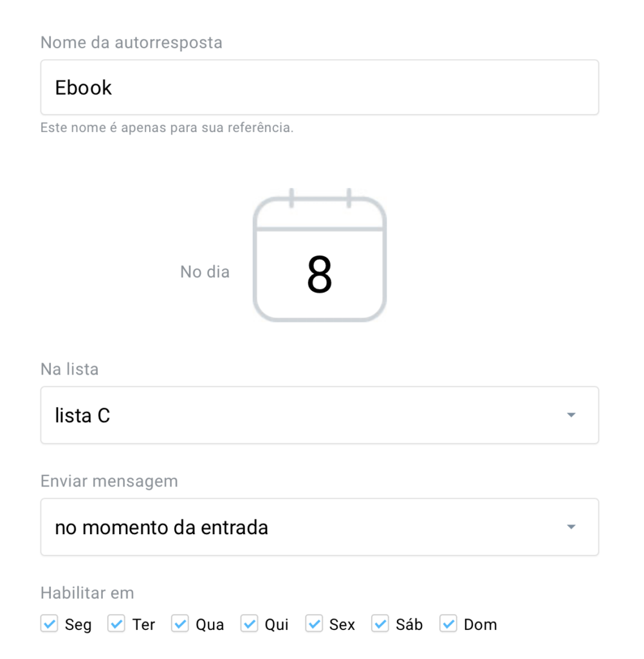
Task: Click the 'Enviar mensagem' label
Action: click(x=109, y=481)
